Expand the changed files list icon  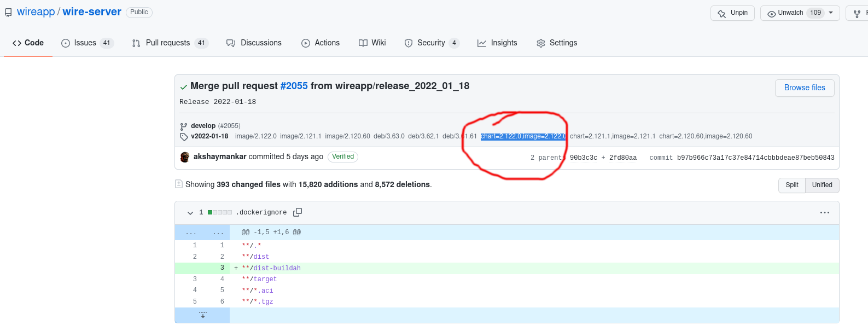point(179,184)
